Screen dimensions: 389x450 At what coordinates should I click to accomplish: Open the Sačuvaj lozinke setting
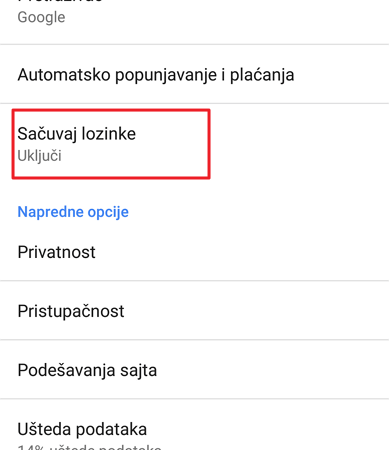point(194,144)
